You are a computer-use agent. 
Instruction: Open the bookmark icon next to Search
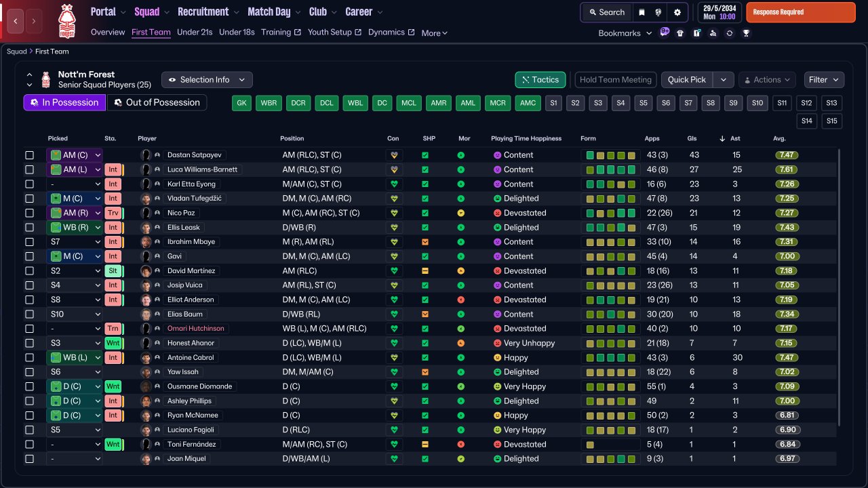tap(642, 12)
